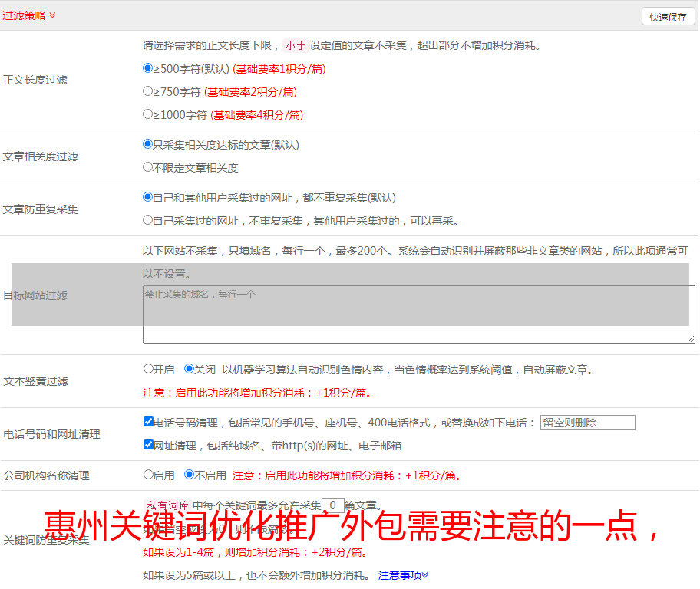Select the ≥500字符(默认) radio option

click(x=148, y=68)
